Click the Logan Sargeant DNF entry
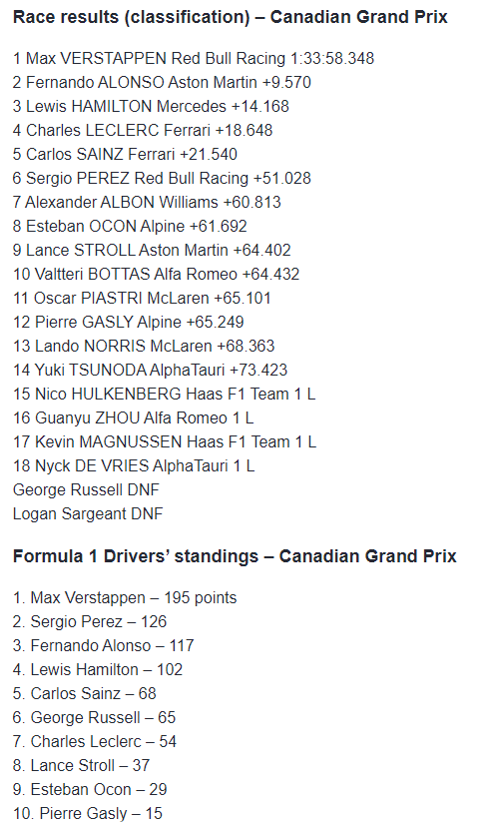Screen dimensions: 504x825 (88, 513)
